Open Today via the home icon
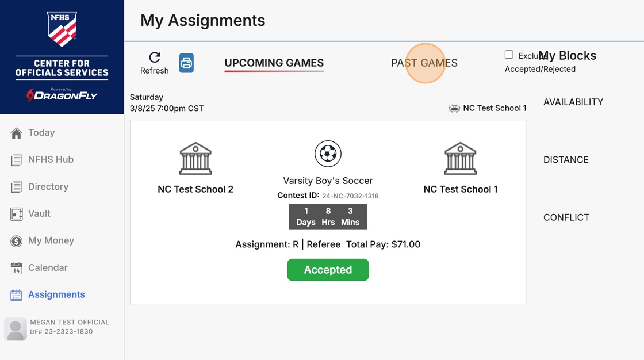The width and height of the screenshot is (644, 360). coord(16,133)
